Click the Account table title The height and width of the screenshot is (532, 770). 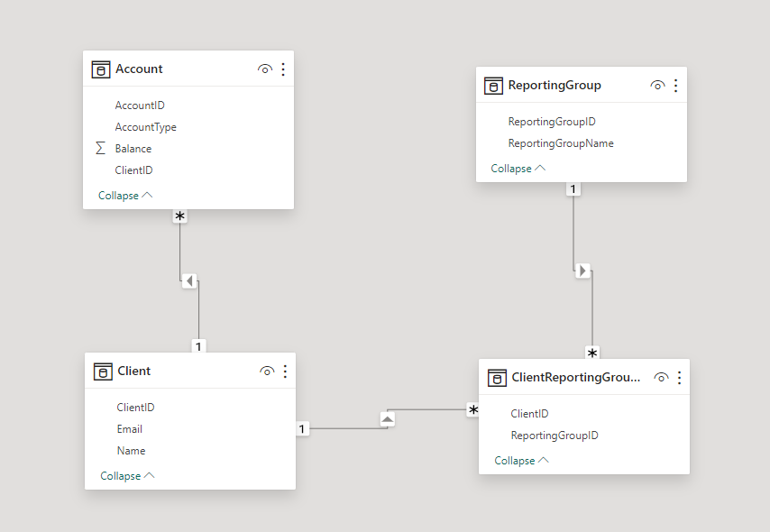click(x=139, y=69)
